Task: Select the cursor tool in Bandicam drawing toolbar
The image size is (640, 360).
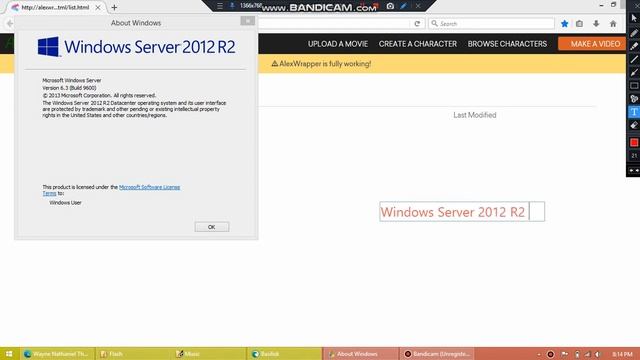Action: click(x=634, y=18)
